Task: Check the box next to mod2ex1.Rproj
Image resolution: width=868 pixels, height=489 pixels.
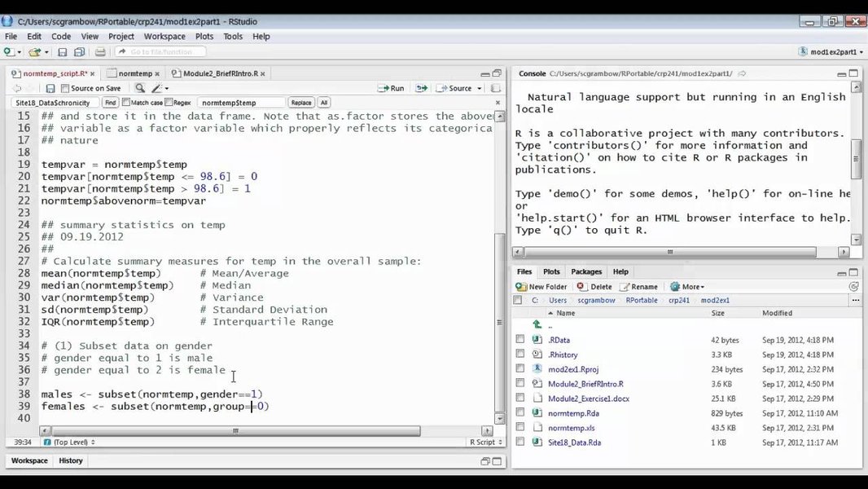Action: [519, 368]
